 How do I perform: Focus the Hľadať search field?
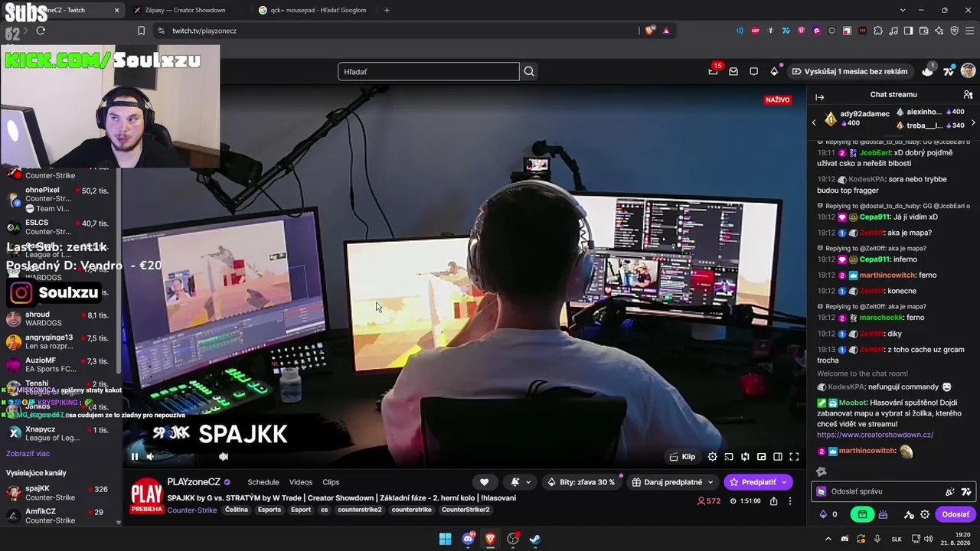(x=429, y=71)
